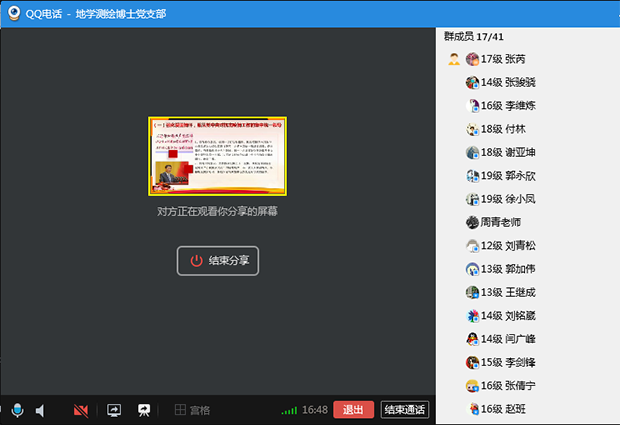Click the avatar of 刘青松
620x425 pixels.
coord(473,246)
